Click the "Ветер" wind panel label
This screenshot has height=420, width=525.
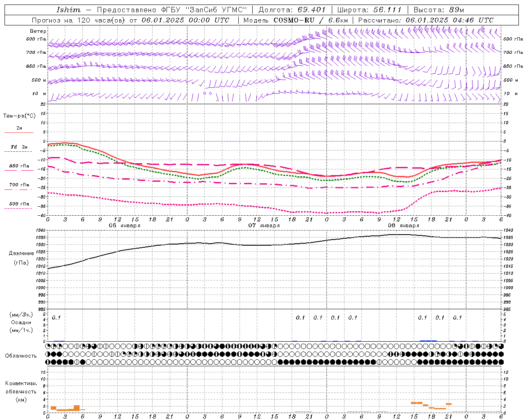click(38, 31)
